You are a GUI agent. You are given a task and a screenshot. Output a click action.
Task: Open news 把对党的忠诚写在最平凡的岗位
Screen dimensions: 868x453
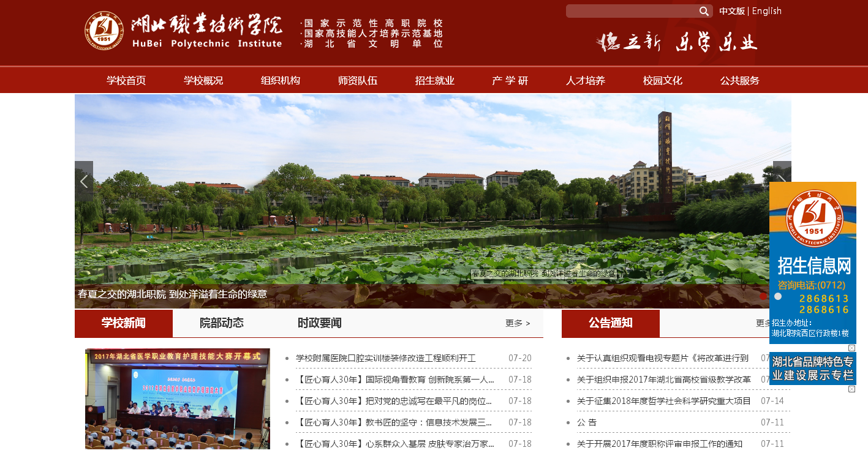pyautogui.click(x=395, y=401)
